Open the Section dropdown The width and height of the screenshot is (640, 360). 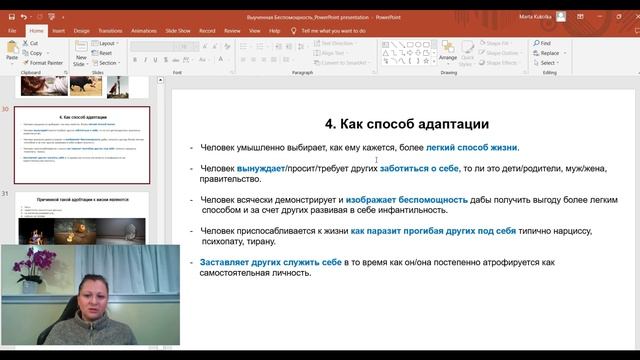click(106, 63)
